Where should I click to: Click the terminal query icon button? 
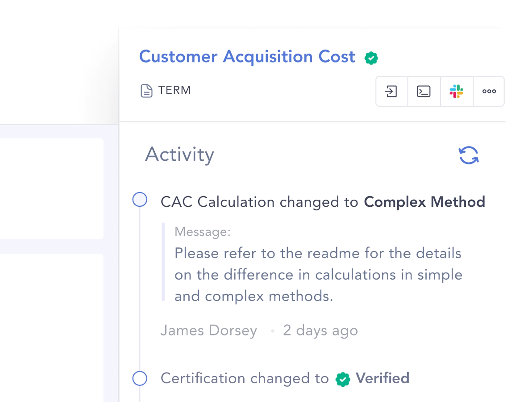424,91
